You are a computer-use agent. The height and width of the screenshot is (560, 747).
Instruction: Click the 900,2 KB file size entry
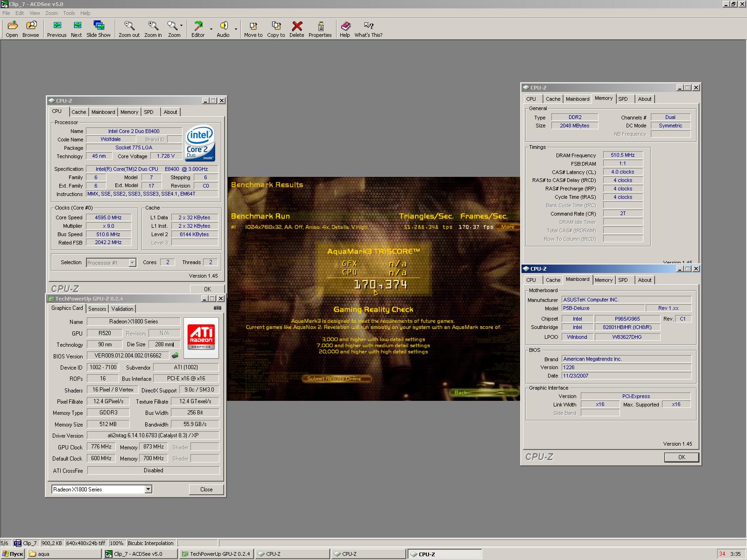[52, 543]
